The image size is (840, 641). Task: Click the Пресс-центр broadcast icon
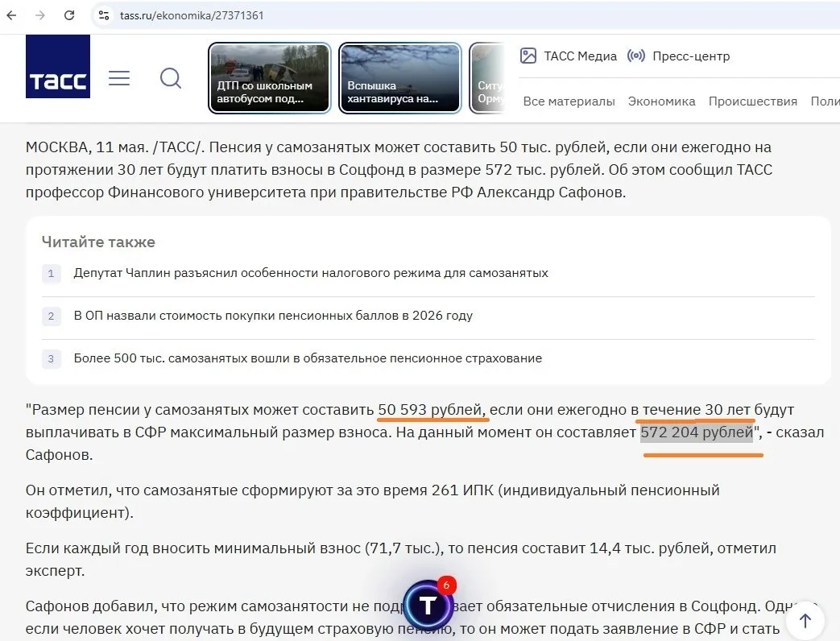coord(636,56)
